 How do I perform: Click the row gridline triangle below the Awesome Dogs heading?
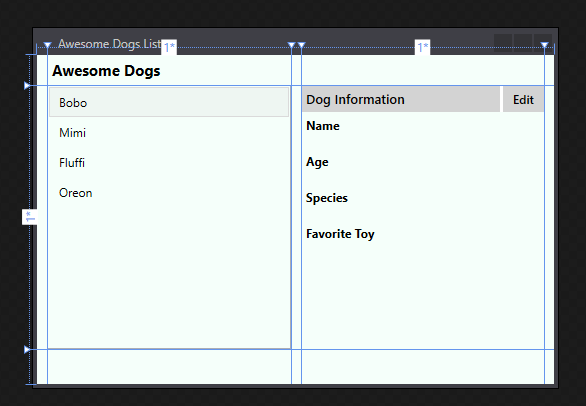[x=27, y=86]
